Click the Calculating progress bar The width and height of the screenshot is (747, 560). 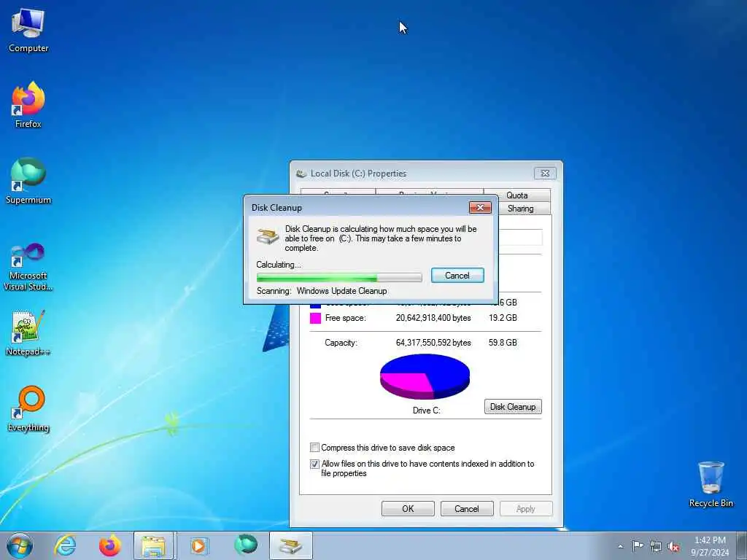(339, 277)
